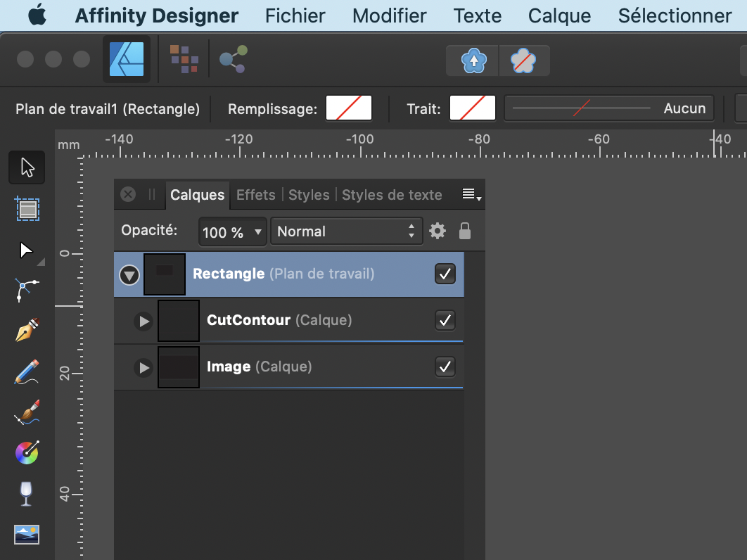Viewport: 747px width, 560px height.
Task: Open layer blend options gear
Action: (x=438, y=231)
